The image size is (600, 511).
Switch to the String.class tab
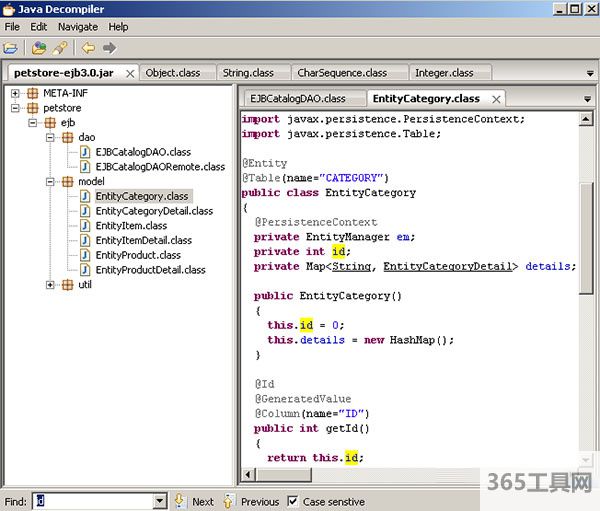tap(248, 73)
